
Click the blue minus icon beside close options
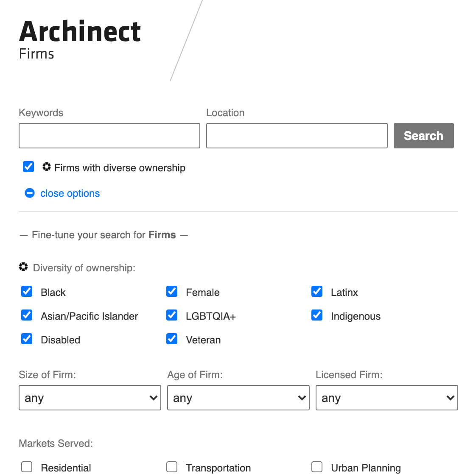point(29,193)
